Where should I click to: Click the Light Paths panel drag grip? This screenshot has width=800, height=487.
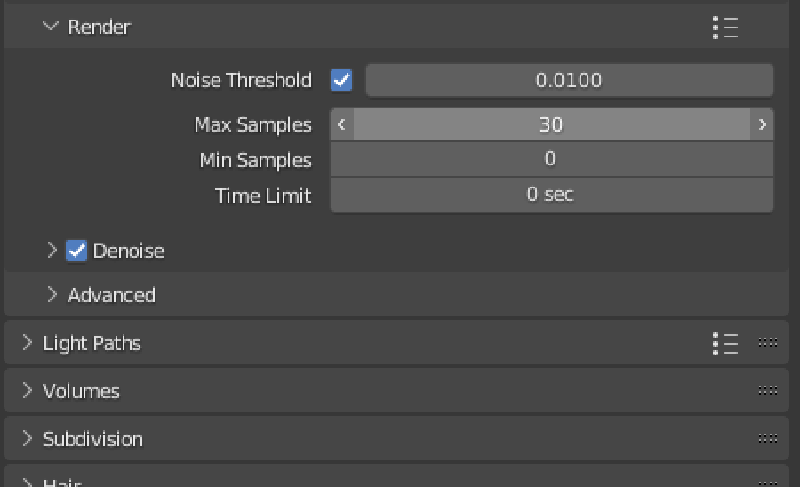(768, 343)
